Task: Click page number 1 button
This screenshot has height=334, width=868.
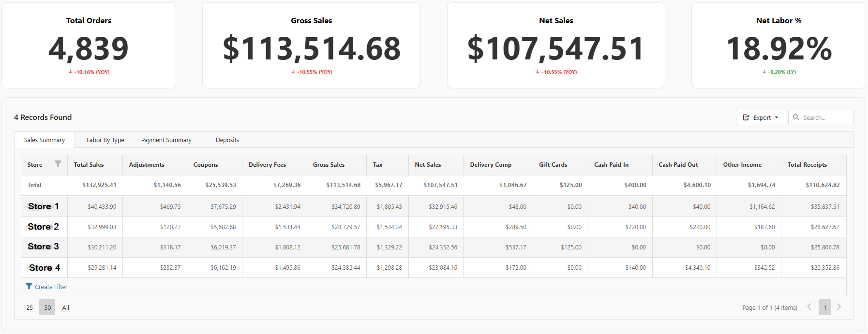Action: coord(824,307)
